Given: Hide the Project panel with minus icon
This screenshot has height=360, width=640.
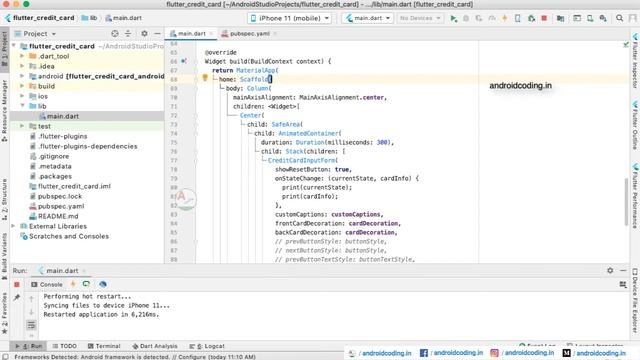Looking at the screenshot, I should (x=157, y=33).
